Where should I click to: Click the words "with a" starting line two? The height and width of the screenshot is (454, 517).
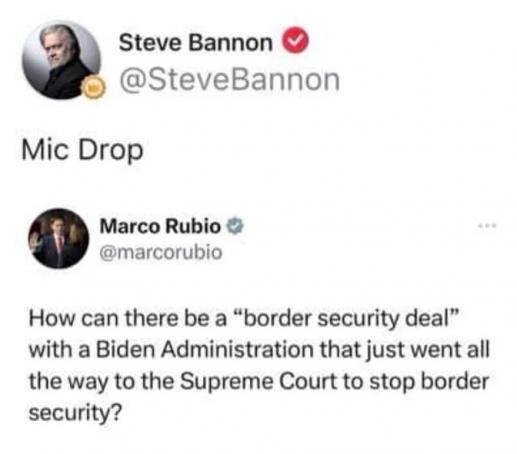(60, 350)
